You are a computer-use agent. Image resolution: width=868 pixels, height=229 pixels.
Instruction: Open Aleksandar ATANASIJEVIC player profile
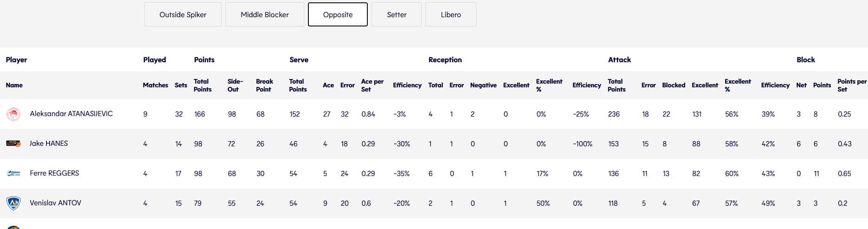[x=71, y=114]
